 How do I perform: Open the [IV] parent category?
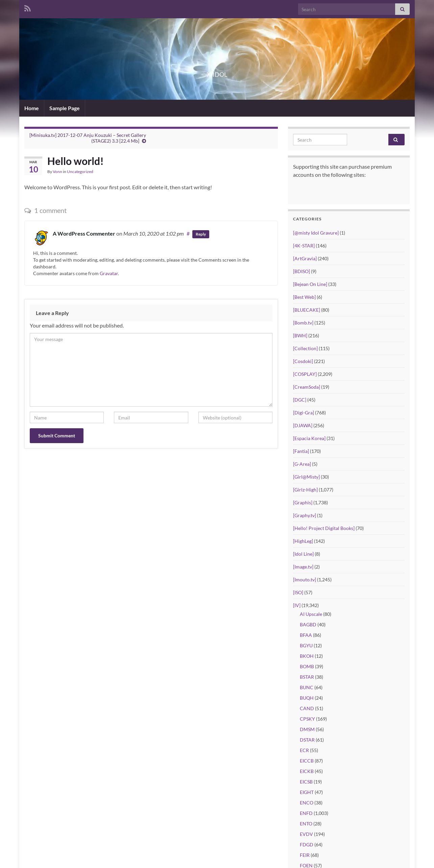(x=296, y=605)
